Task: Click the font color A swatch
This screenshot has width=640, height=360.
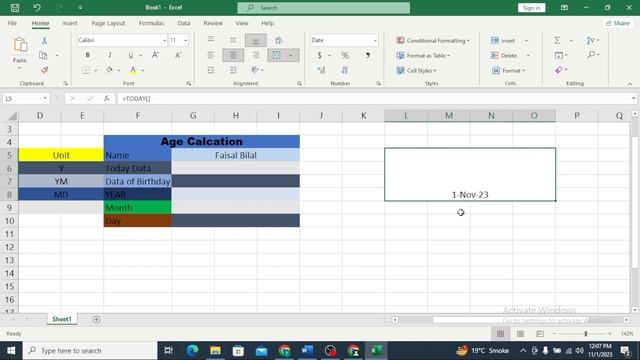Action: 133,70
